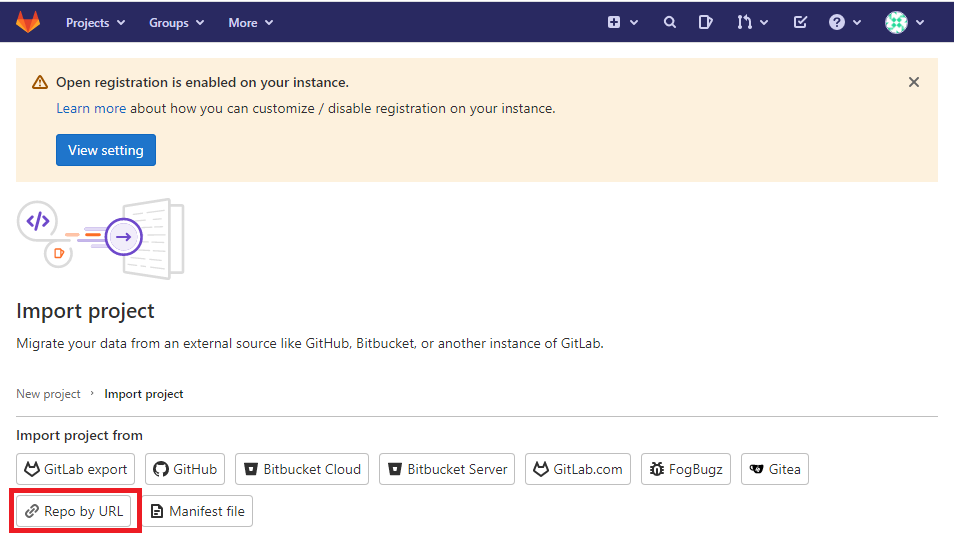
Task: Click the user avatar icon
Action: tap(896, 23)
